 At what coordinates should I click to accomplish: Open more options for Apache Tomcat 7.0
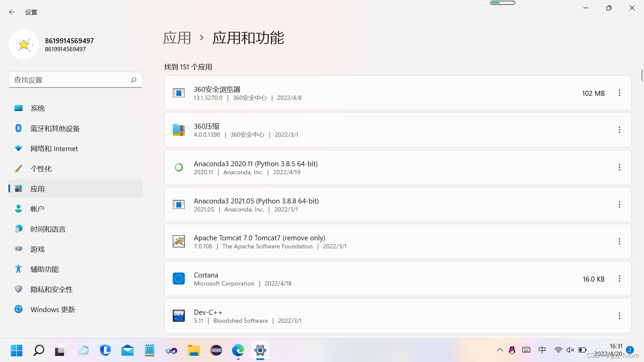(620, 241)
